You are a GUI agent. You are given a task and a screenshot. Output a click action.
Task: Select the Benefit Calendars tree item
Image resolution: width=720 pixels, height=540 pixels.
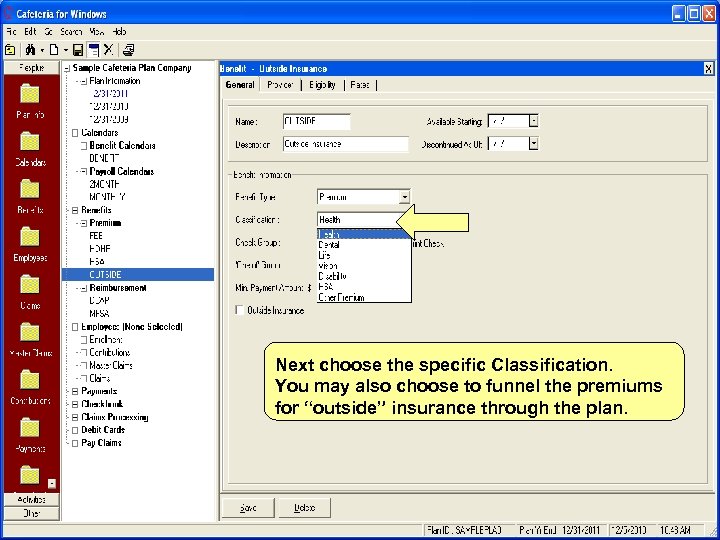pos(122,146)
